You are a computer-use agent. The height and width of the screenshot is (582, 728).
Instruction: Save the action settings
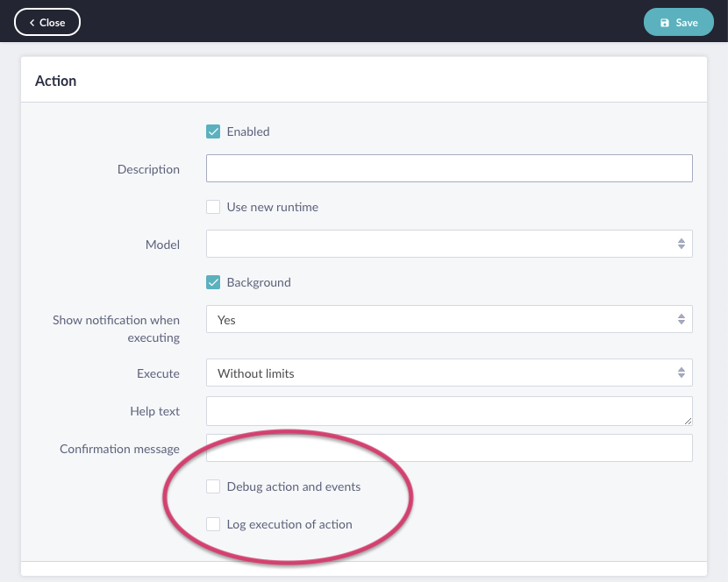678,23
